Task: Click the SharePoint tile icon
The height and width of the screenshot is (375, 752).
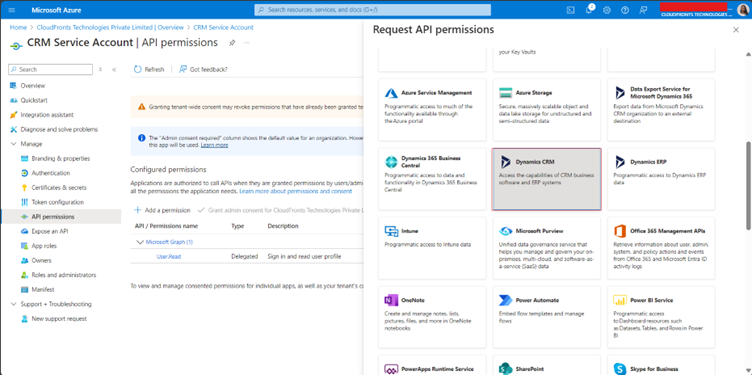Action: [505, 368]
